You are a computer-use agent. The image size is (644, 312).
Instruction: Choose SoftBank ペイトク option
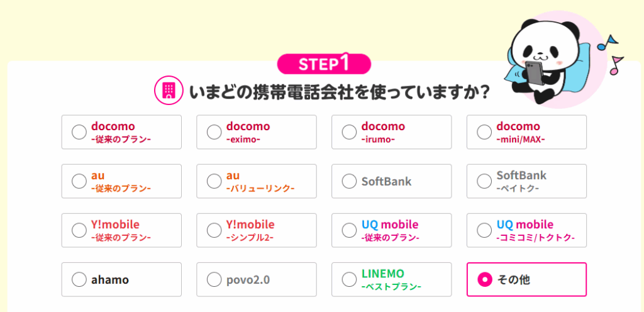pyautogui.click(x=526, y=181)
